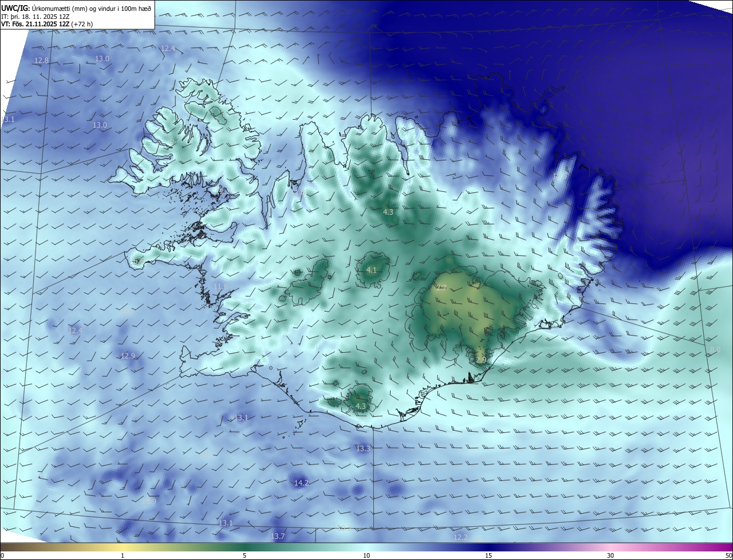
Task: Click the '8.0' value label on the map
Action: [715, 349]
